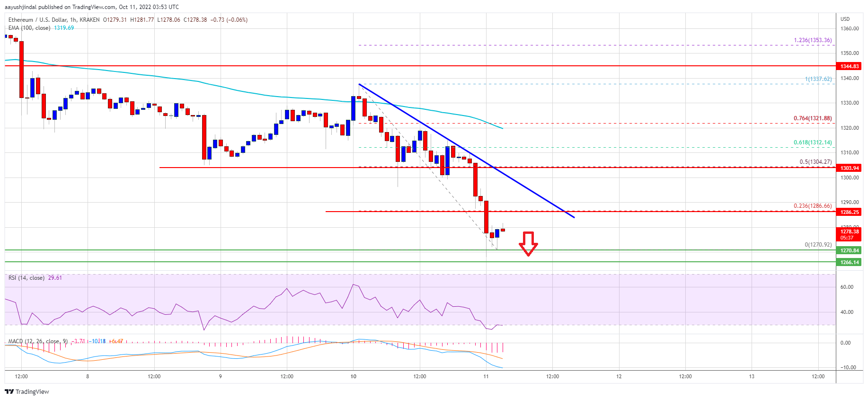868x400 pixels.
Task: Click the 1344.83 red price label
Action: click(x=850, y=66)
